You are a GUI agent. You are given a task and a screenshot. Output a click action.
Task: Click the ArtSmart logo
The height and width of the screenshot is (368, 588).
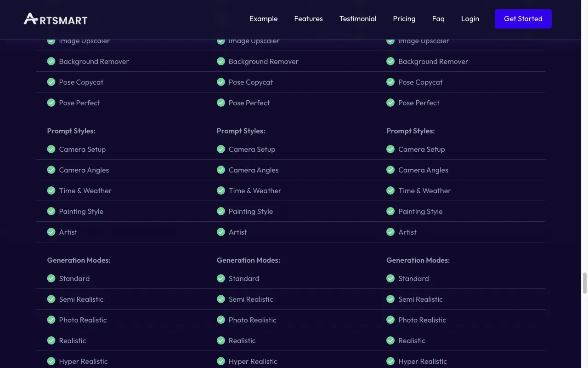coord(56,19)
